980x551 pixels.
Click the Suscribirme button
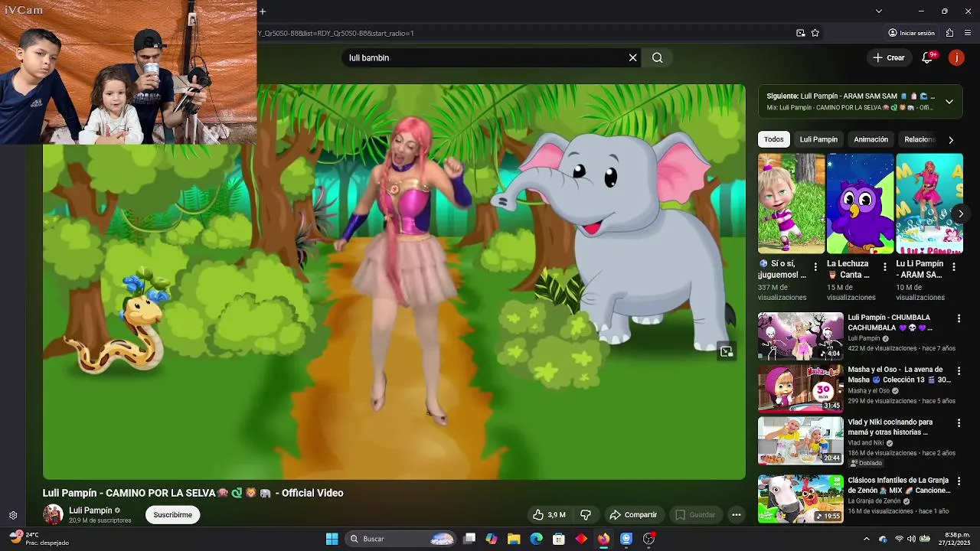173,515
